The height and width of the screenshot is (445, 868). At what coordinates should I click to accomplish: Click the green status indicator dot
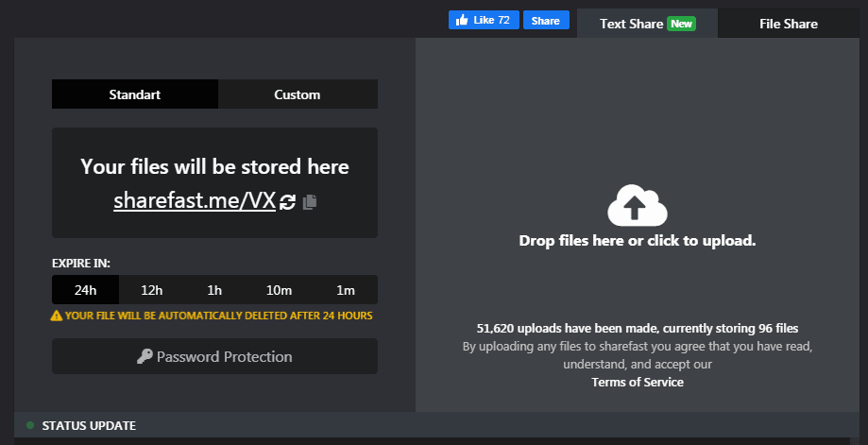(x=30, y=425)
